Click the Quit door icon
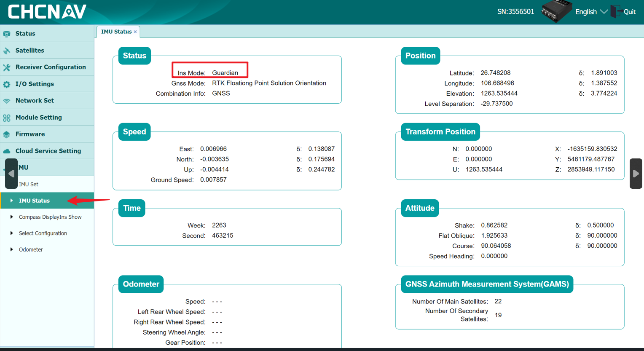The height and width of the screenshot is (351, 644). point(616,11)
